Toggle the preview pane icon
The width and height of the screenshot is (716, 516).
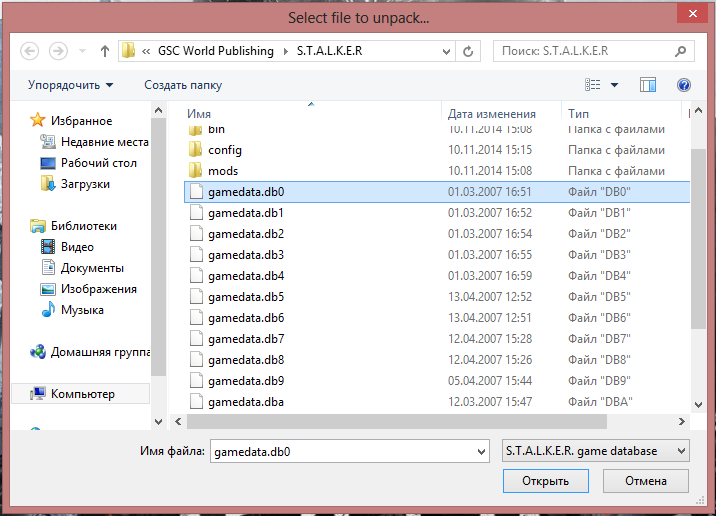(x=648, y=85)
